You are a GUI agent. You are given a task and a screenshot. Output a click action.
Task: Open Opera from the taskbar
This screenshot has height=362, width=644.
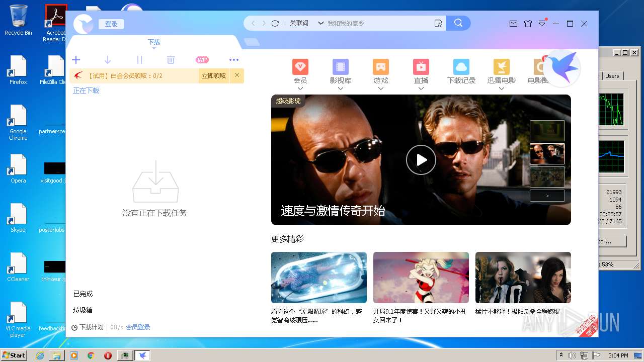tap(108, 355)
